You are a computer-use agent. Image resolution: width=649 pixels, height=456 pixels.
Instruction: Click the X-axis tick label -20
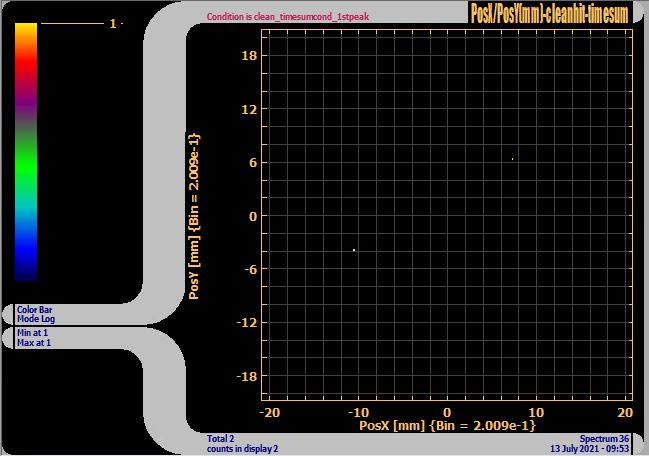pyautogui.click(x=269, y=412)
